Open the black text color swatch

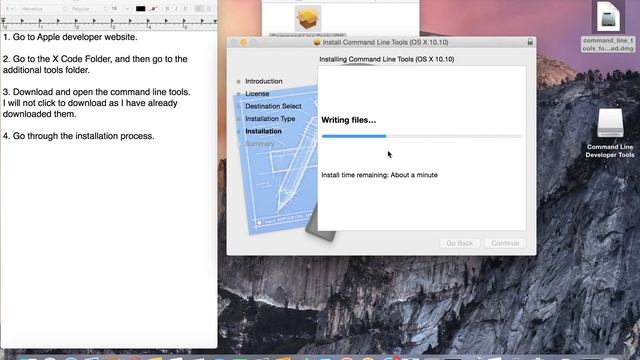[140, 9]
